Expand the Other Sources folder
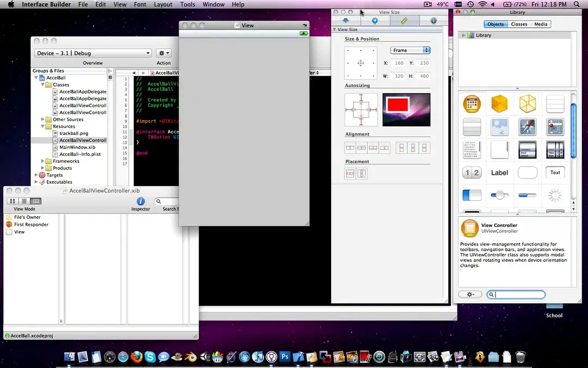588x368 pixels. click(43, 119)
